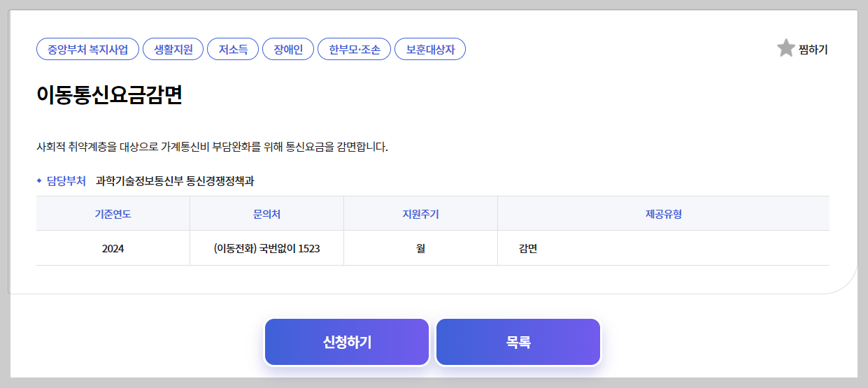The width and height of the screenshot is (868, 388).
Task: Click the 지원주기 column header
Action: (x=420, y=214)
